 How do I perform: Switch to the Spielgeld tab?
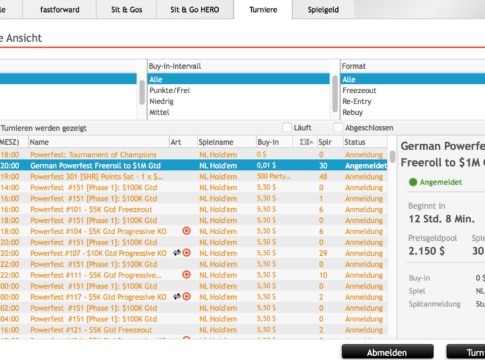coord(323,9)
